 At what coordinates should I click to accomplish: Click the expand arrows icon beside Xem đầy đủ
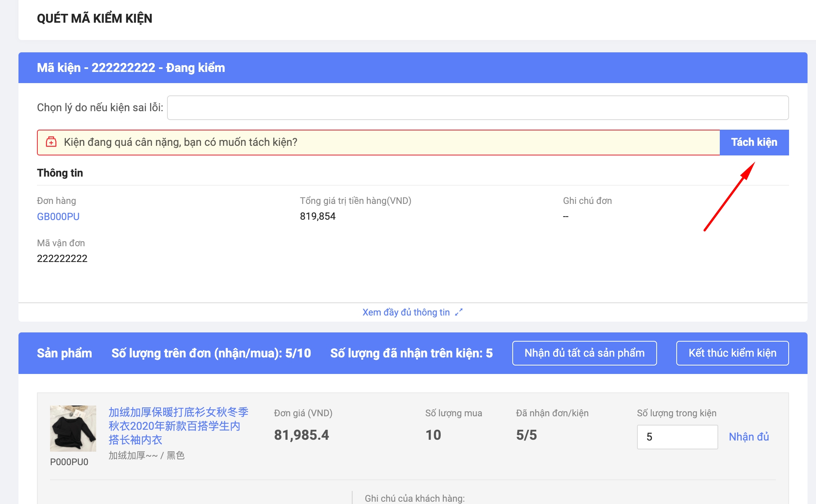click(459, 312)
